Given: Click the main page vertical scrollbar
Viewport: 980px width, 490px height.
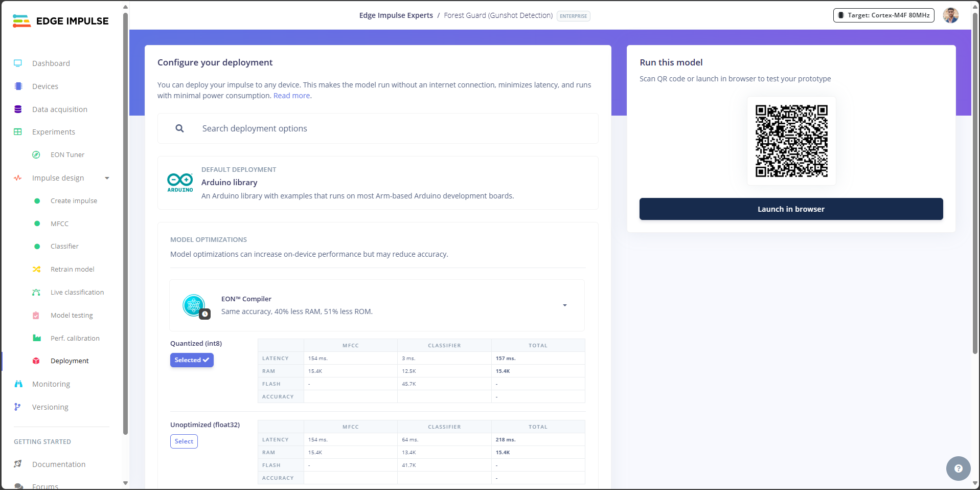Looking at the screenshot, I should pyautogui.click(x=975, y=184).
